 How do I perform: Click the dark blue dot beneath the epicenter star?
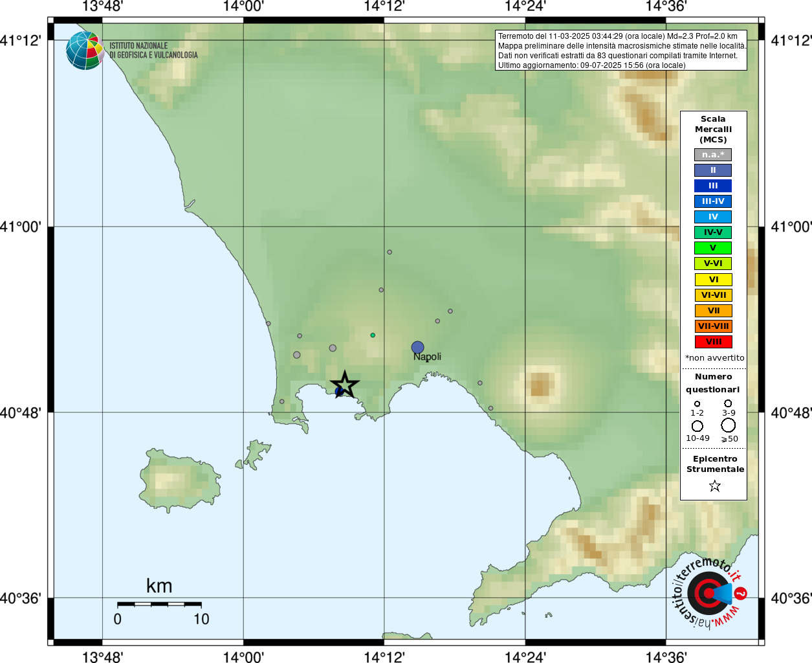(x=339, y=392)
